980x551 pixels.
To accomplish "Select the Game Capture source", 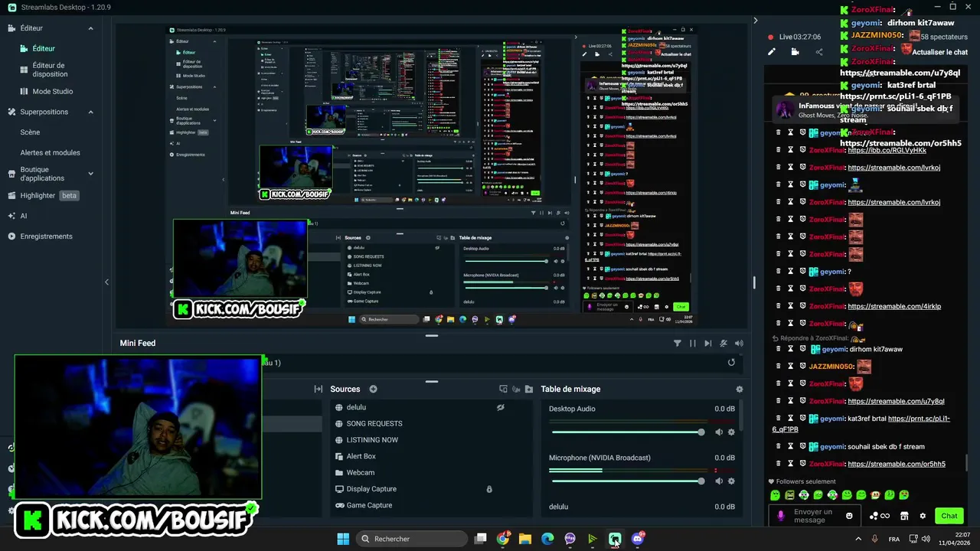I will click(430, 505).
